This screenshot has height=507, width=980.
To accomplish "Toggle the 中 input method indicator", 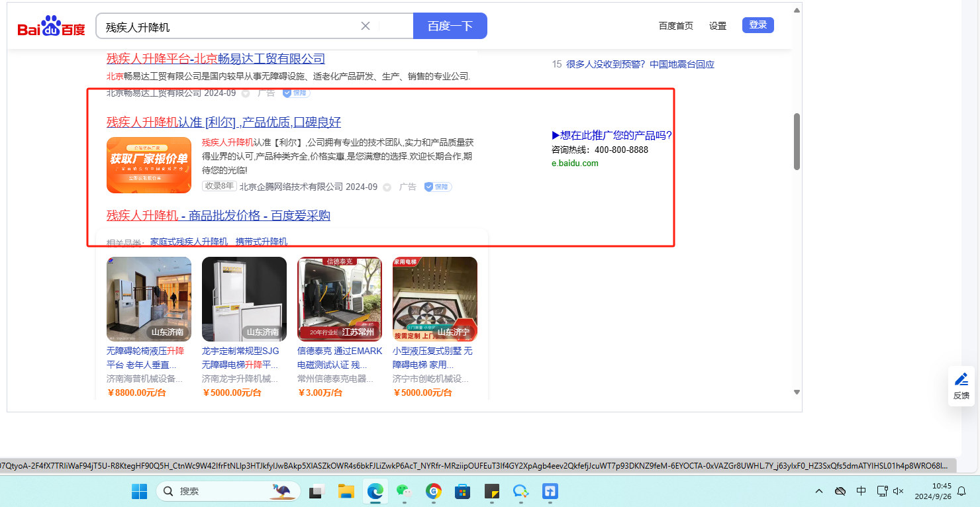I will tap(861, 491).
